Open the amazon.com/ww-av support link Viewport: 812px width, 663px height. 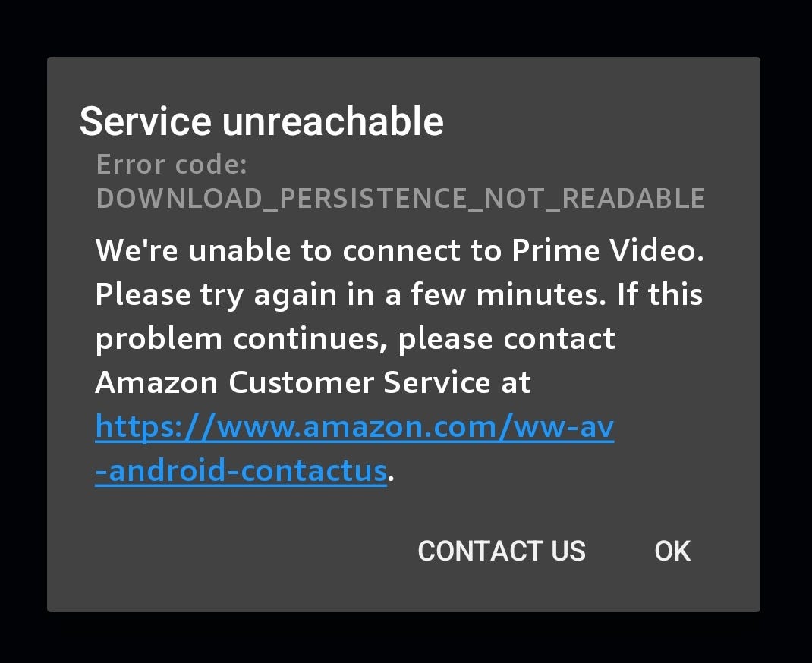(x=354, y=428)
